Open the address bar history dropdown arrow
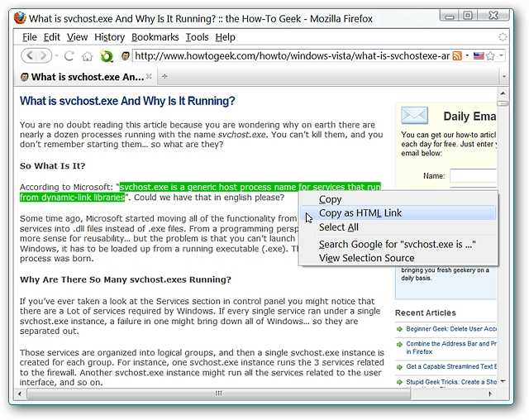Screen dimensions: 529x420 tap(502, 55)
